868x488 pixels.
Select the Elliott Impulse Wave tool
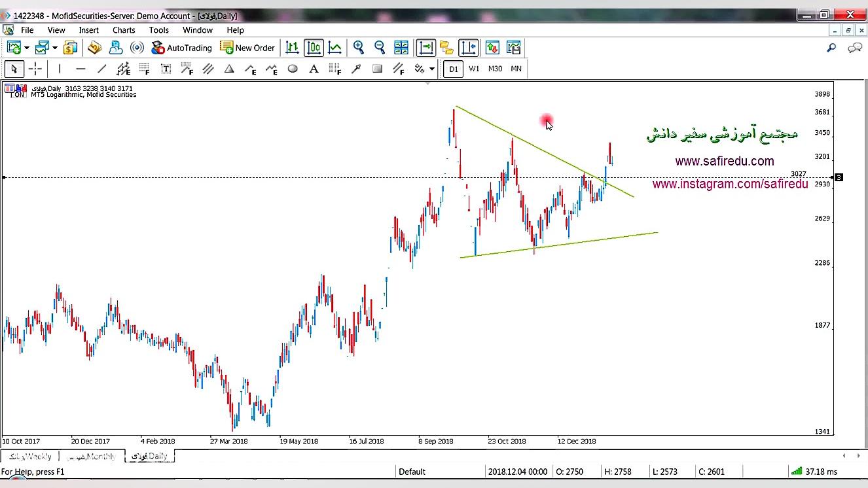(250, 69)
